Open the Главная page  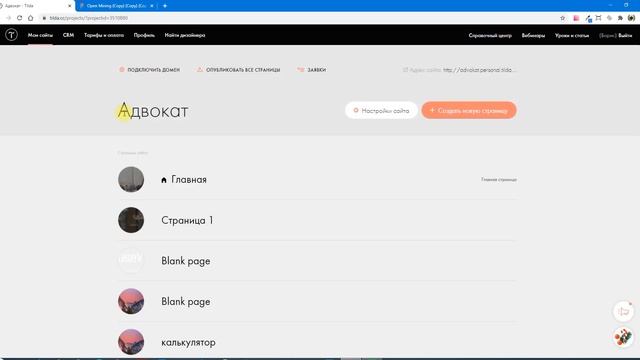point(189,180)
